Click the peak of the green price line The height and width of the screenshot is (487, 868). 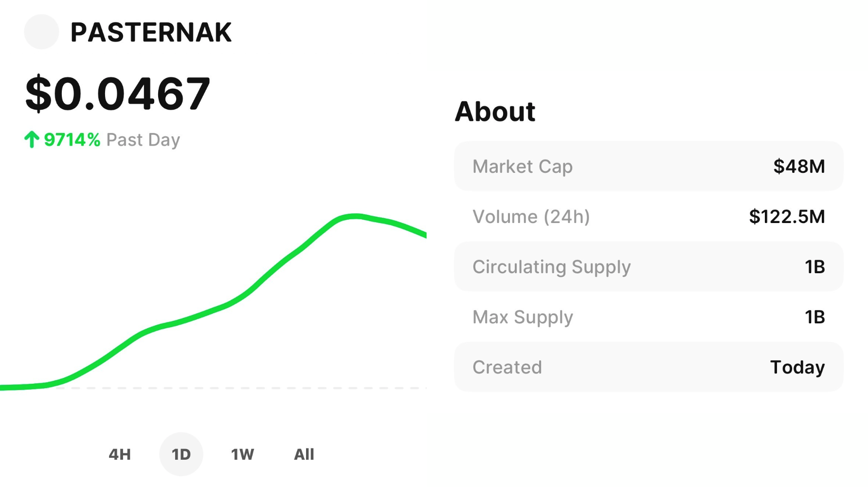click(x=355, y=216)
